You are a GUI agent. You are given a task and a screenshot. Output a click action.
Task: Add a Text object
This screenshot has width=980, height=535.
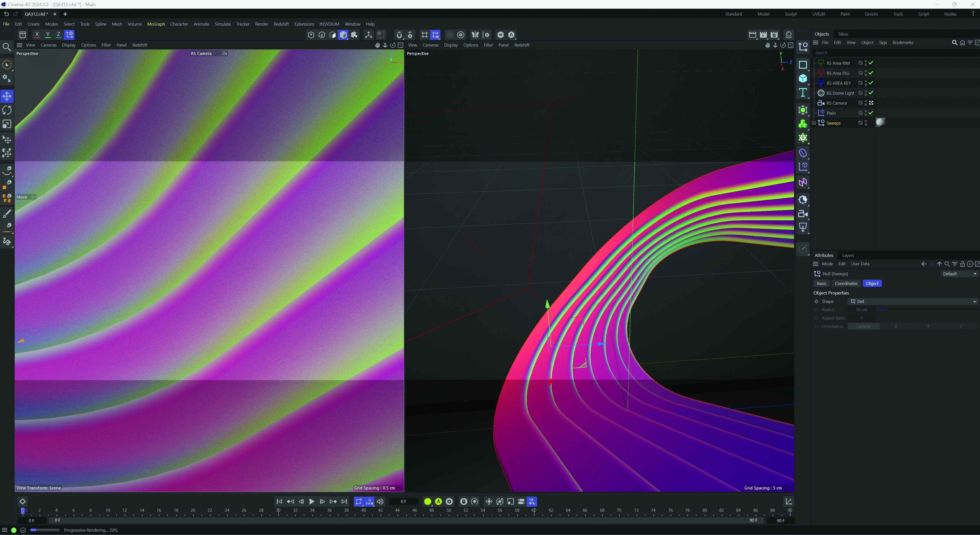pyautogui.click(x=803, y=92)
